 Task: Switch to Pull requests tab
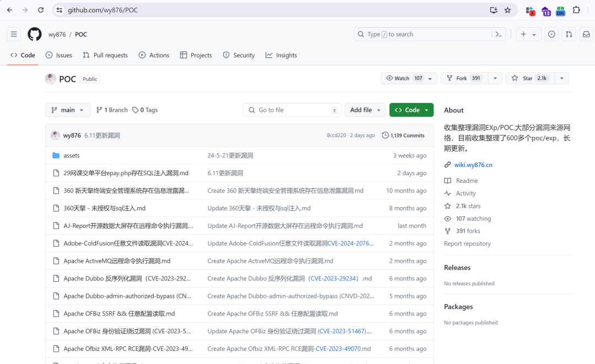tap(105, 55)
